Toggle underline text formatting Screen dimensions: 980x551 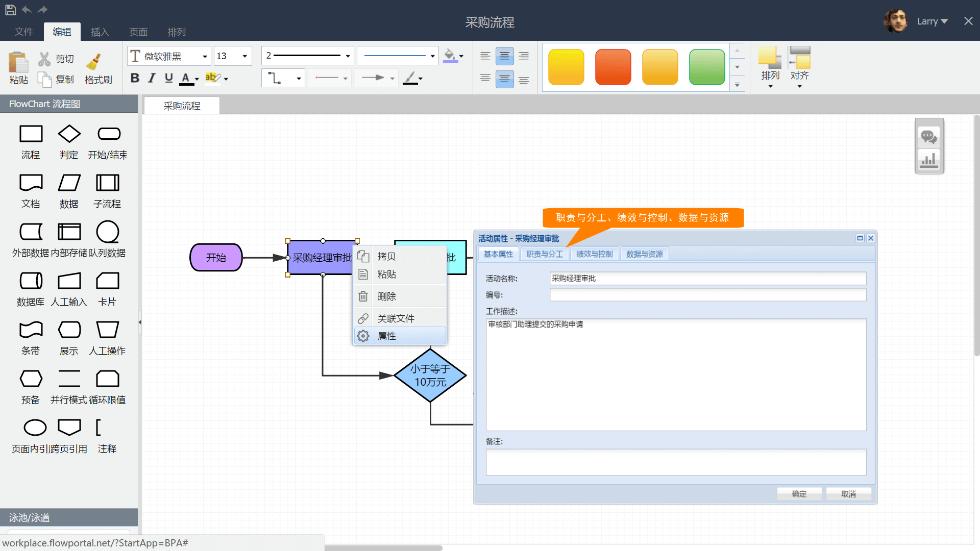point(169,78)
